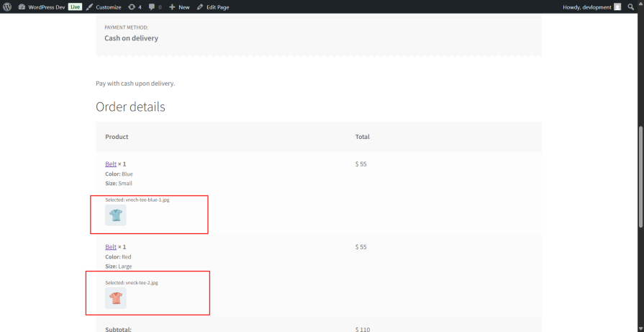Select the New menu item
The height and width of the screenshot is (332, 644).
184,7
